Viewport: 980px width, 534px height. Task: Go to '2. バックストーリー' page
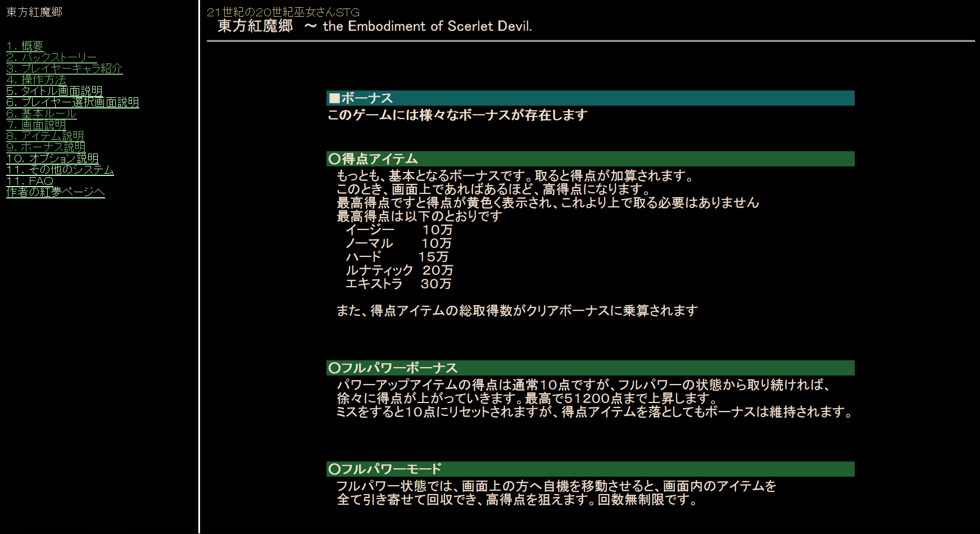click(x=52, y=57)
